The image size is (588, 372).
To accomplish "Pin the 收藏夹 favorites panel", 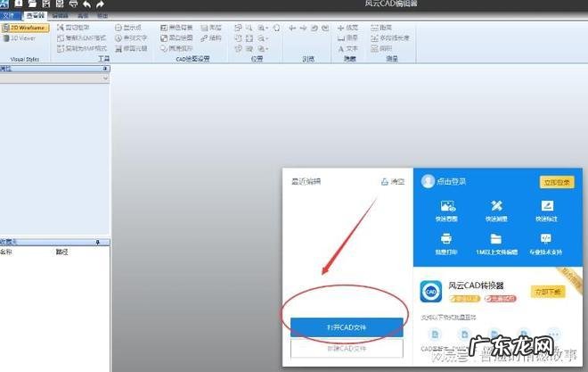I will pyautogui.click(x=98, y=243).
